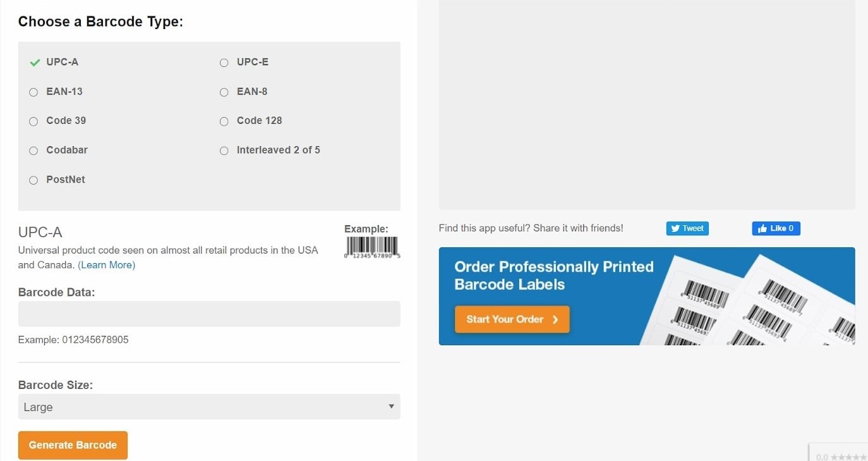The image size is (868, 461).
Task: Click the Barcode Data input field
Action: click(208, 314)
